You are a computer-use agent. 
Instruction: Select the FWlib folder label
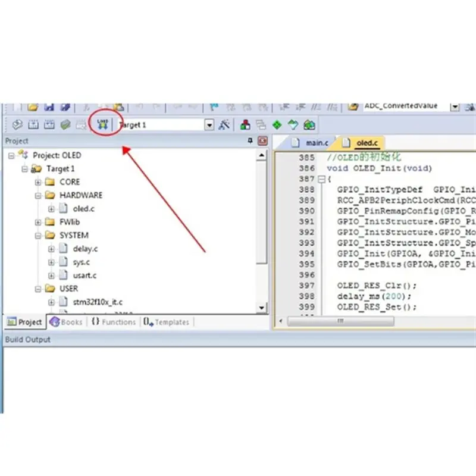[x=70, y=222]
